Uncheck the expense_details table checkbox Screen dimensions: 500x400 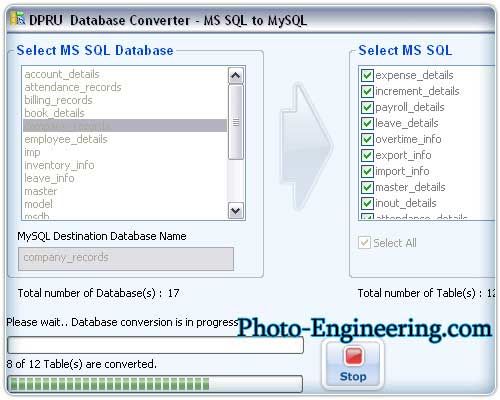click(x=367, y=75)
